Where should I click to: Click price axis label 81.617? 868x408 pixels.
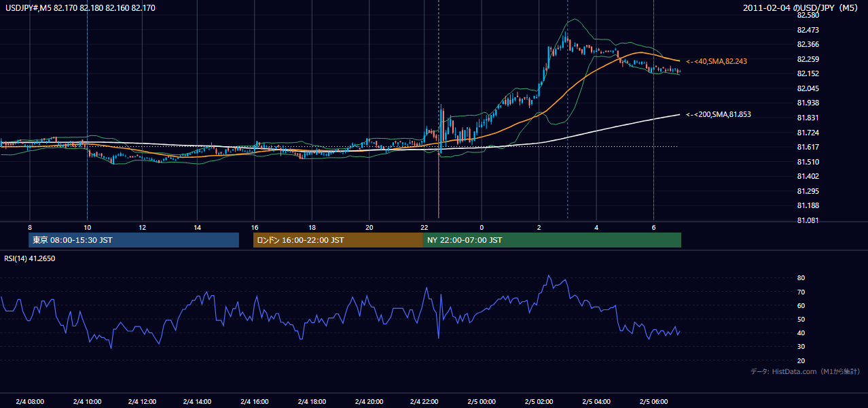pyautogui.click(x=808, y=147)
